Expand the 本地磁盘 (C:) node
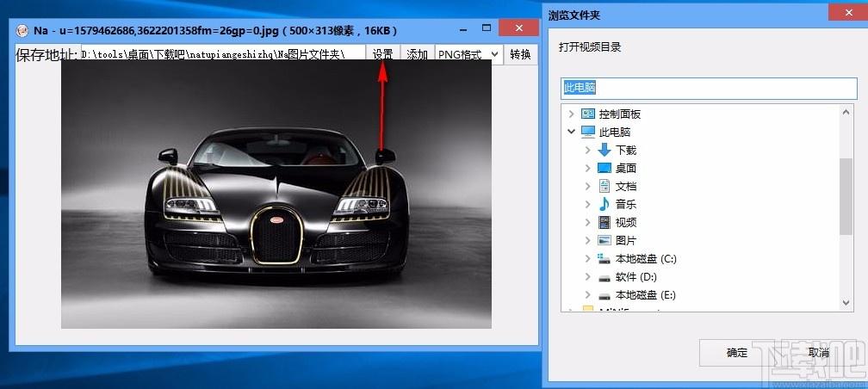Image resolution: width=868 pixels, height=389 pixels. [x=588, y=258]
